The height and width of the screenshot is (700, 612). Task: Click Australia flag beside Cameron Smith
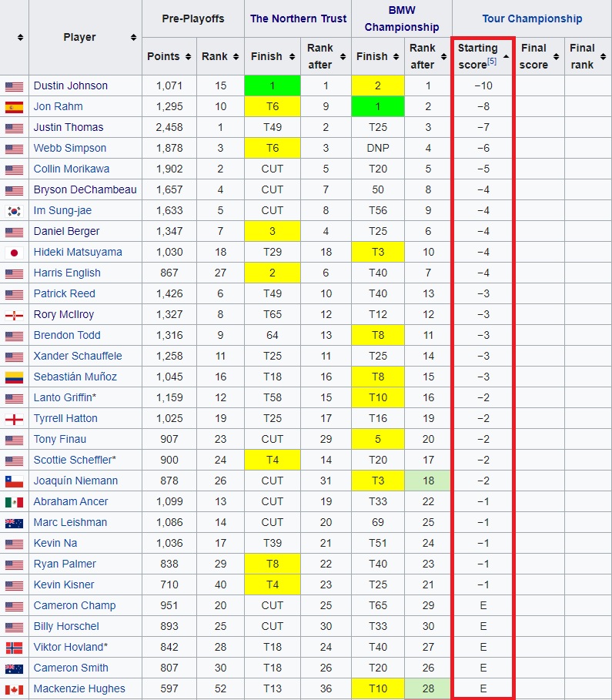(14, 668)
